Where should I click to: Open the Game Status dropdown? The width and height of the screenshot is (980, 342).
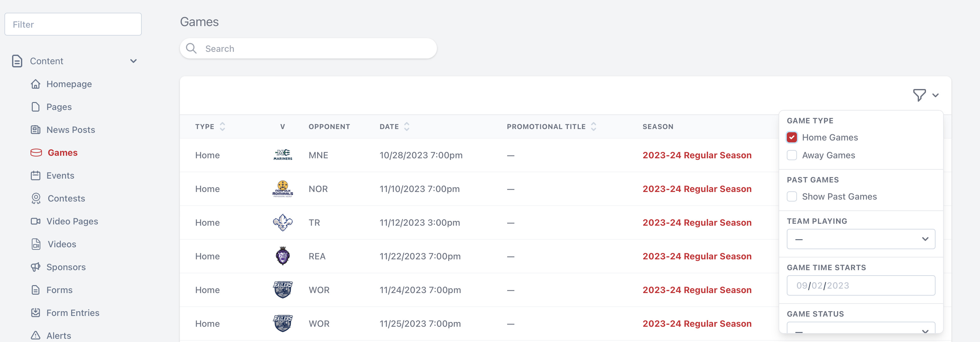point(861,328)
